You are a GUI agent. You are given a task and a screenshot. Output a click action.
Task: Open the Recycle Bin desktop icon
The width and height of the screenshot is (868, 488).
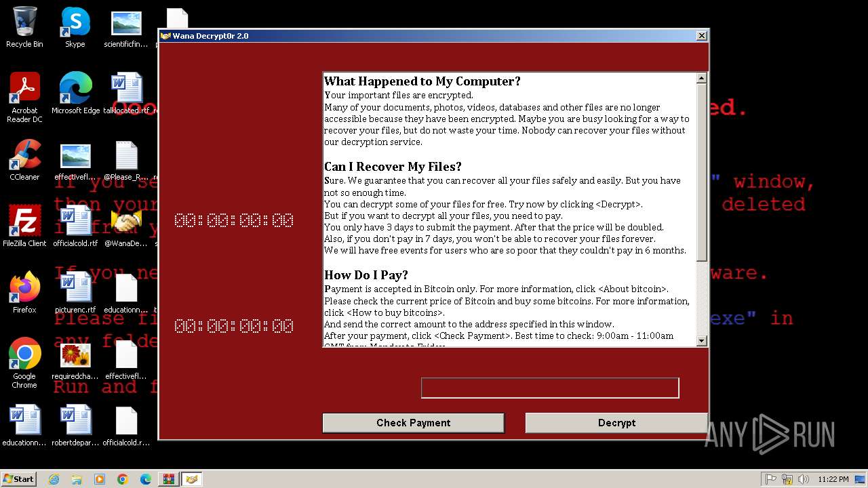[24, 28]
